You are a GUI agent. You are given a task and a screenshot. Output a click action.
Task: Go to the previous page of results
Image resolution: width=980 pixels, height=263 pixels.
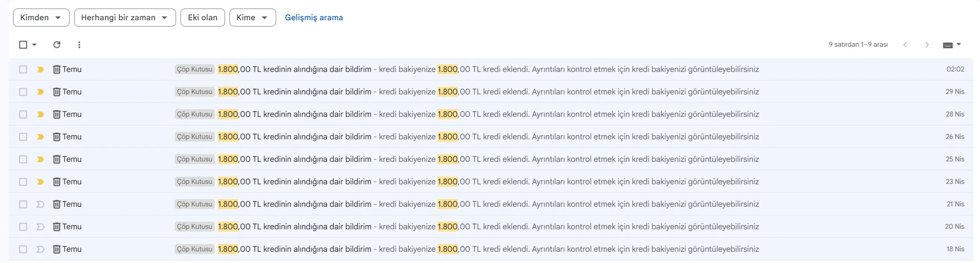tap(905, 45)
